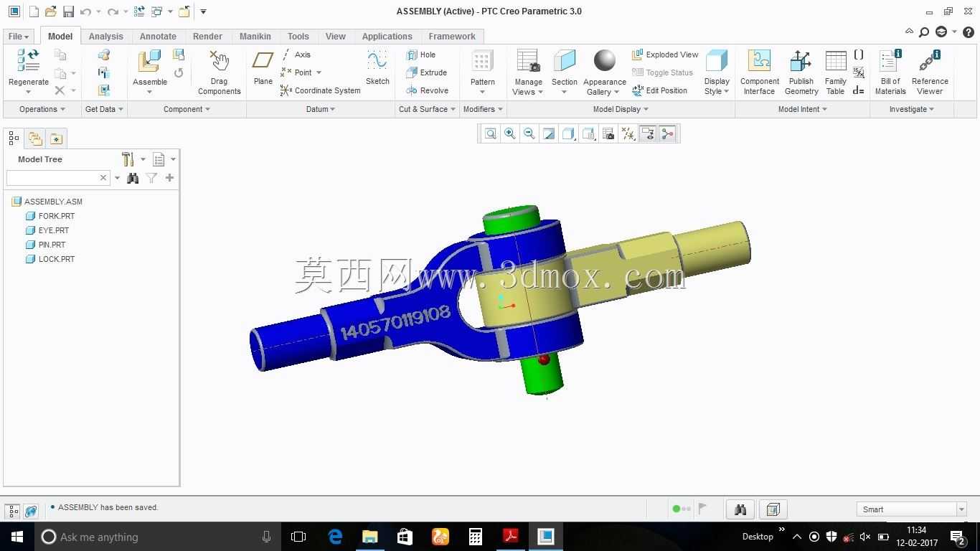Click the binoculars find icon in Model Tree
This screenshot has width=980, height=551.
click(x=133, y=178)
